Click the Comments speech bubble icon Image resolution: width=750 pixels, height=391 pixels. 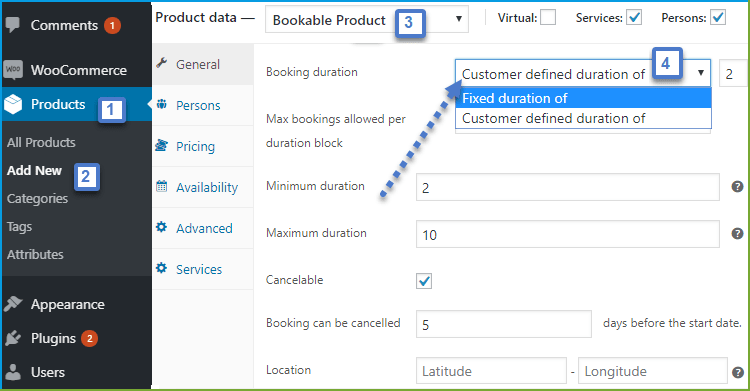(x=13, y=24)
